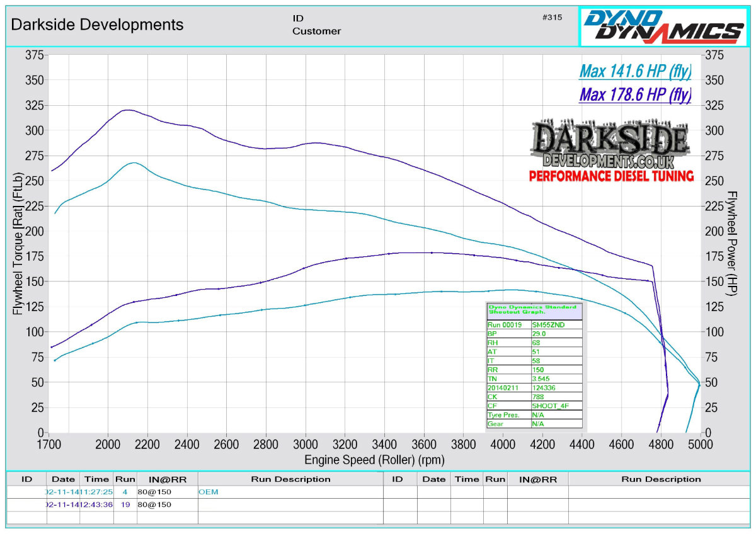Click the Customer field label
Image resolution: width=756 pixels, height=534 pixels.
316,31
